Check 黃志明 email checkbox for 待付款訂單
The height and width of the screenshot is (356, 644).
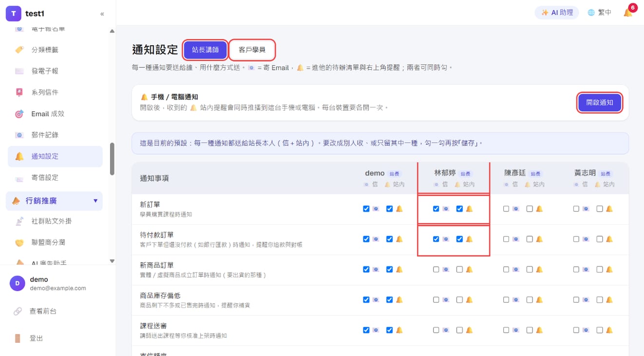point(576,239)
